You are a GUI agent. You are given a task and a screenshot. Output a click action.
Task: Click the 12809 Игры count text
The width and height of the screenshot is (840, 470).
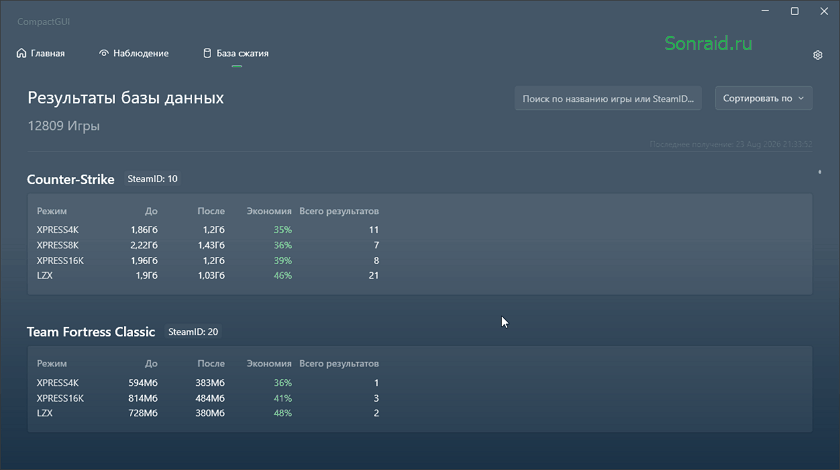click(64, 126)
